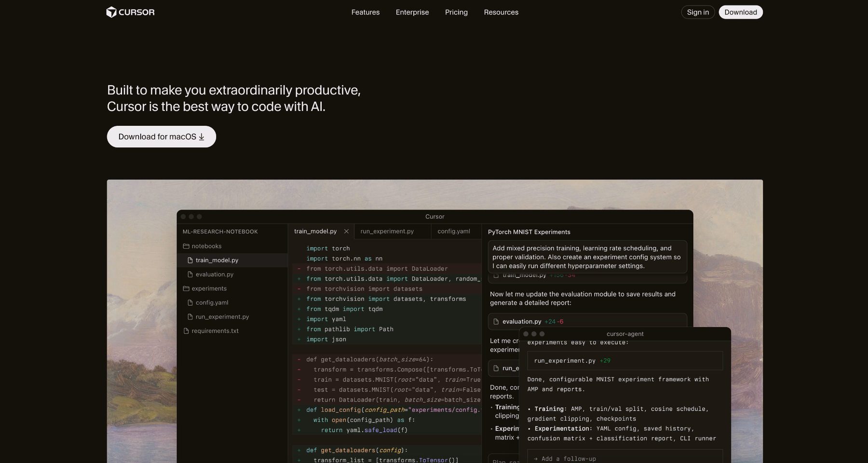Click the PyTorch MNIST Experiments chat title
Image resolution: width=868 pixels, height=463 pixels.
(529, 232)
